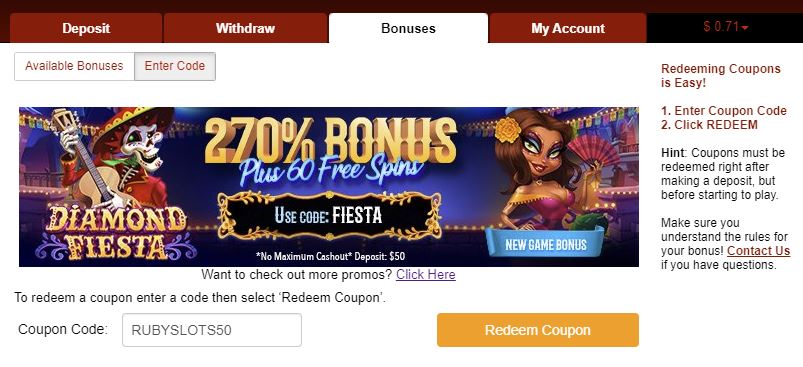This screenshot has width=803, height=367.
Task: Click the Redeeming Coupons is Easy heading
Action: tap(721, 76)
